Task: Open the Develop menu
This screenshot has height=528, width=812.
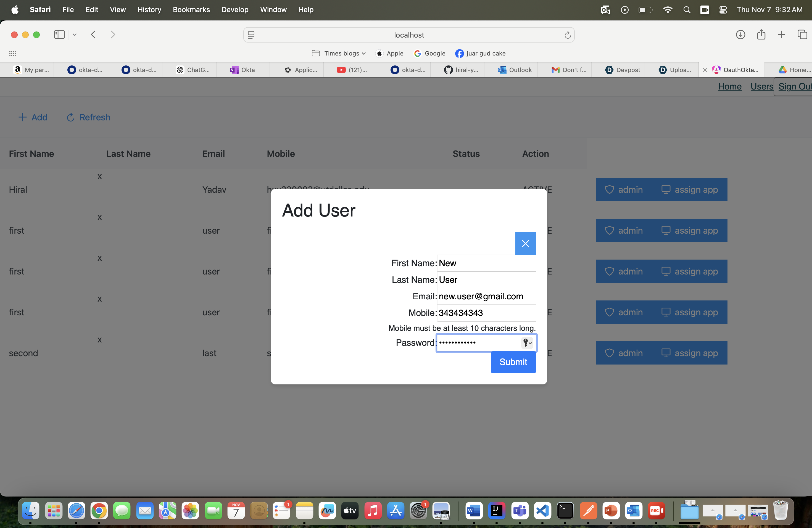Action: pyautogui.click(x=234, y=10)
